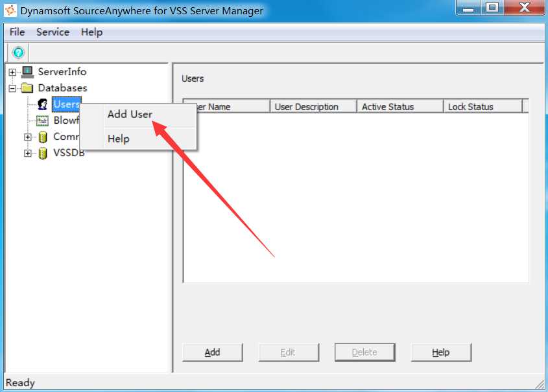Select the Blowfish tree item label

click(66, 120)
